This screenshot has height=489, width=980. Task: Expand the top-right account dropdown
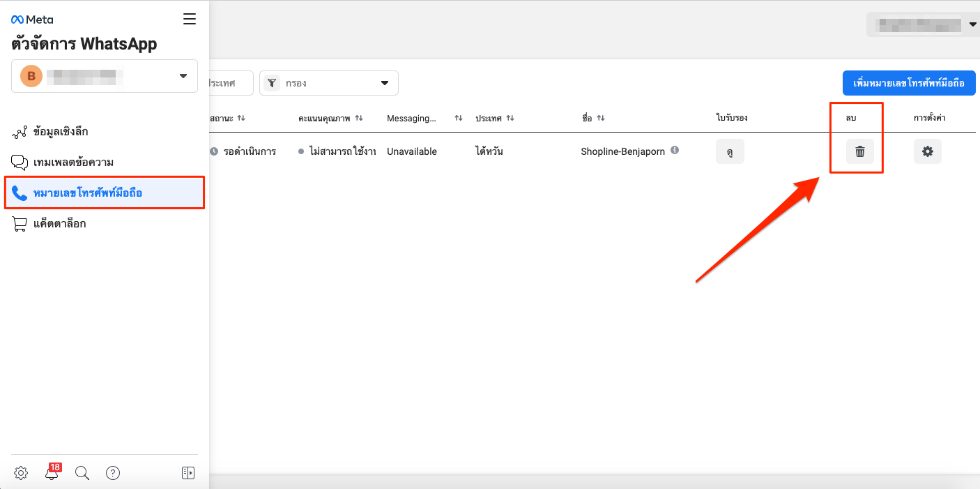(923, 24)
